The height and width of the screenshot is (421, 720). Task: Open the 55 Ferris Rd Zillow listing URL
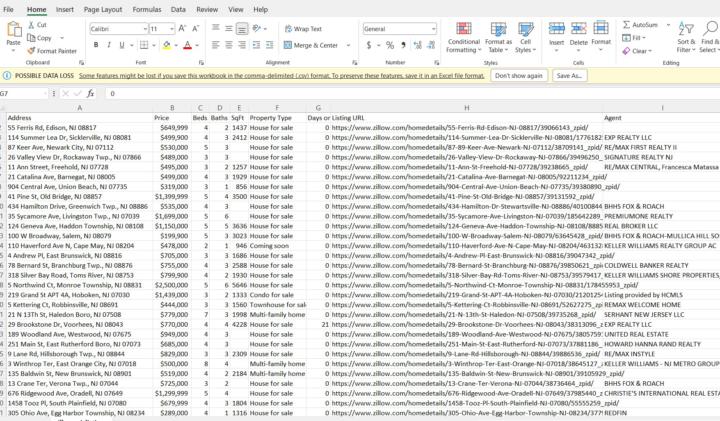point(460,128)
